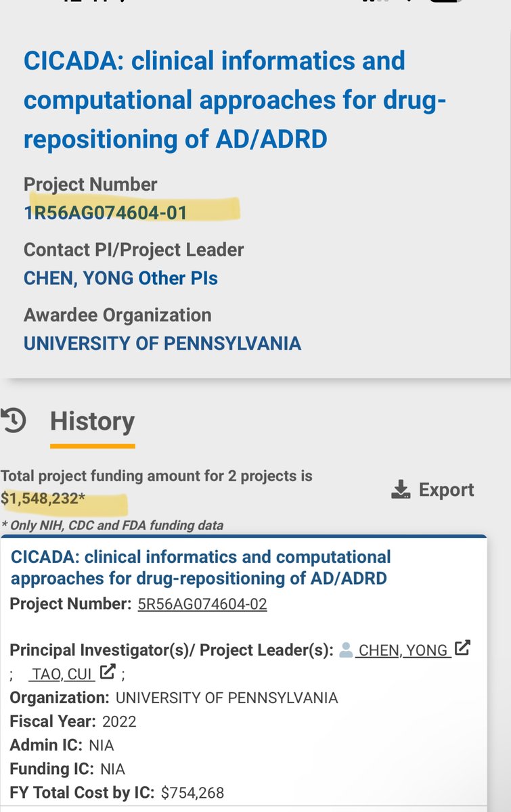Click the $1,548,232 total funding amount

tap(43, 499)
